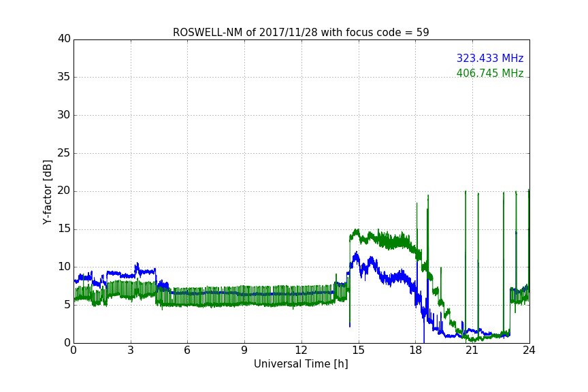Click the x-axis tick label 6
This screenshot has width=588, height=392.
pos(187,350)
